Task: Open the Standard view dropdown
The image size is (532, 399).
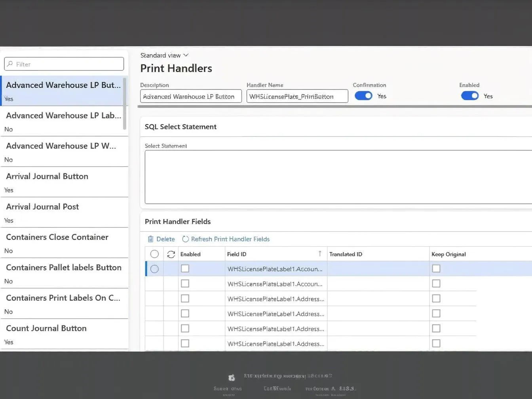Action: [164, 55]
